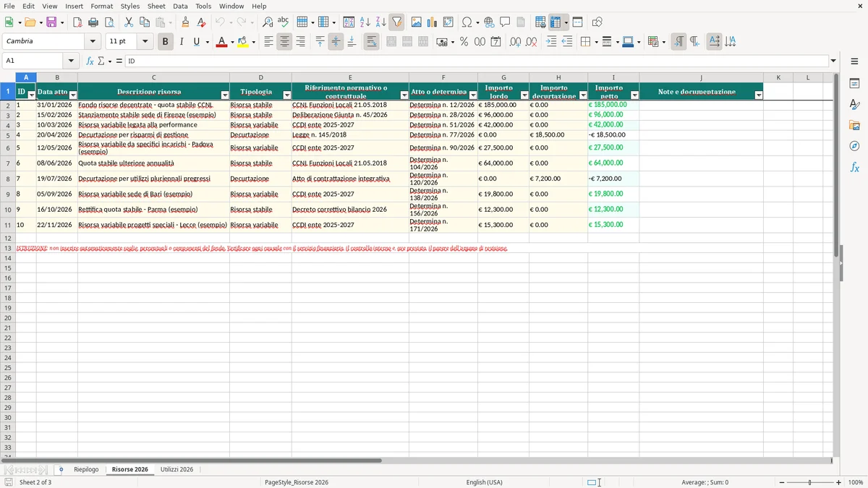Switch to the Utilizzi 2026 sheet tab

pos(176,470)
